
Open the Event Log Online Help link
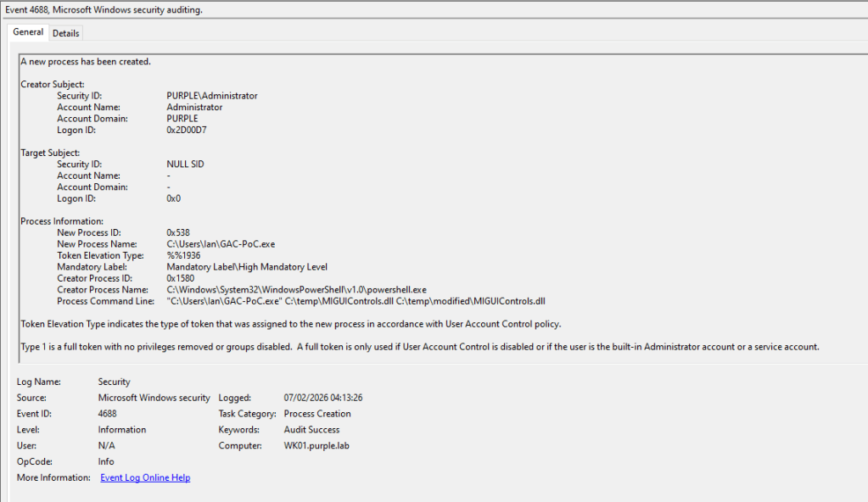pyautogui.click(x=145, y=478)
